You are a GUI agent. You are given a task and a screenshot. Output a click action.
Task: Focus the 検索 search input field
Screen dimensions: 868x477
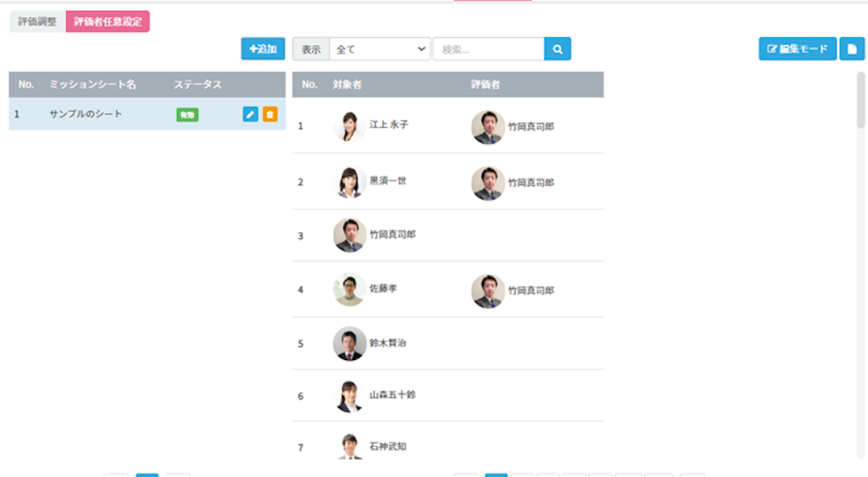pos(489,49)
